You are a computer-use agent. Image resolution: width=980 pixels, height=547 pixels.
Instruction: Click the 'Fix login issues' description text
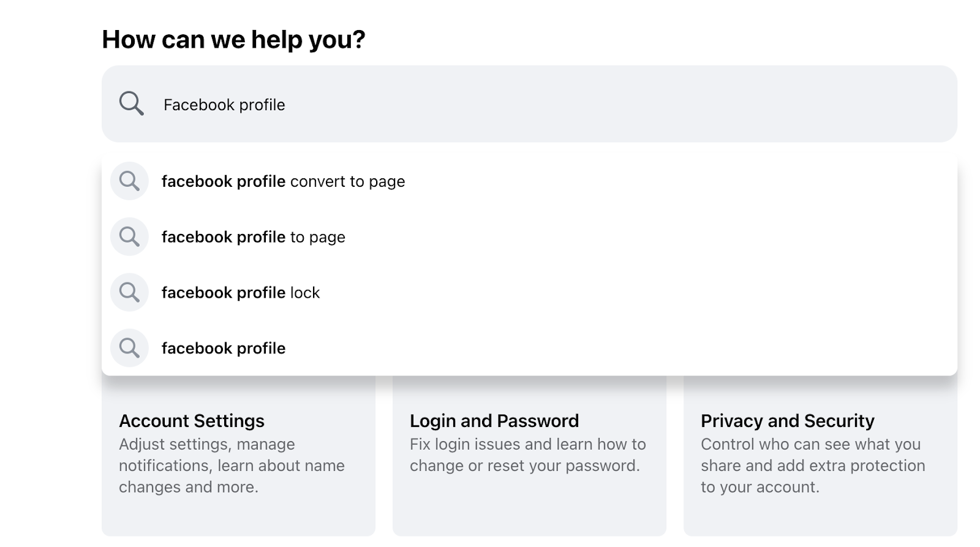tap(527, 455)
